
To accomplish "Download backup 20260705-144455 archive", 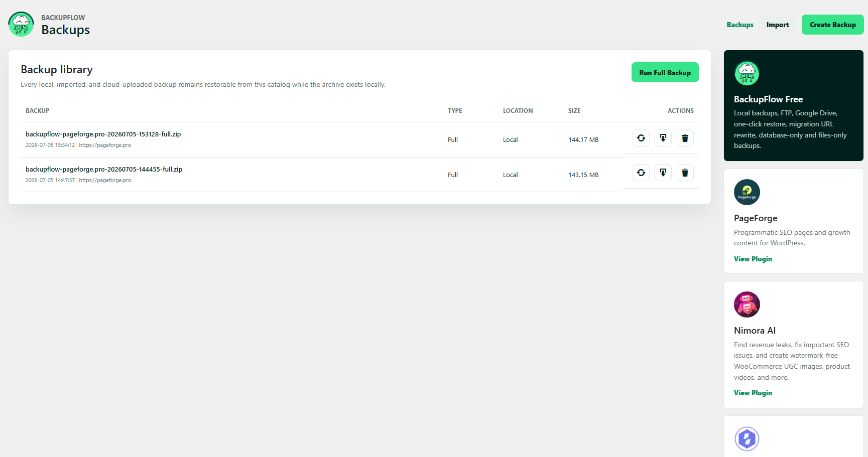I will point(663,173).
